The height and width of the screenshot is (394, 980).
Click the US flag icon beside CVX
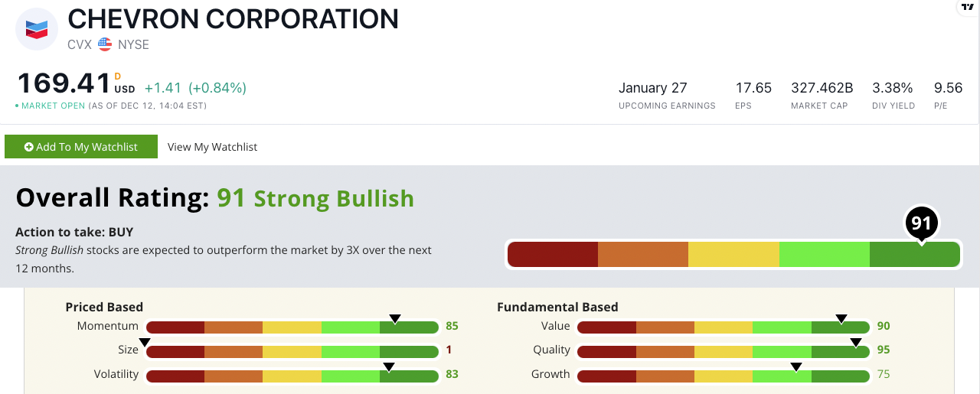coord(105,44)
